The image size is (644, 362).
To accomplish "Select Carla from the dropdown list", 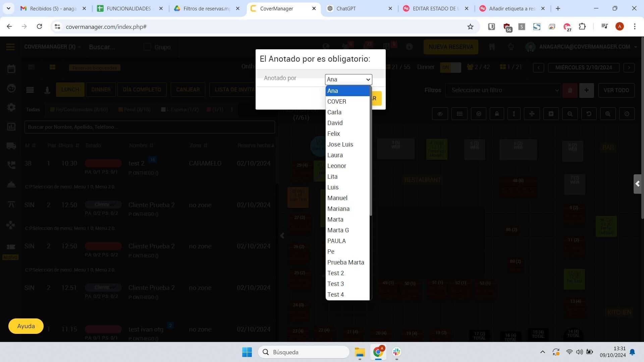I will pyautogui.click(x=334, y=112).
